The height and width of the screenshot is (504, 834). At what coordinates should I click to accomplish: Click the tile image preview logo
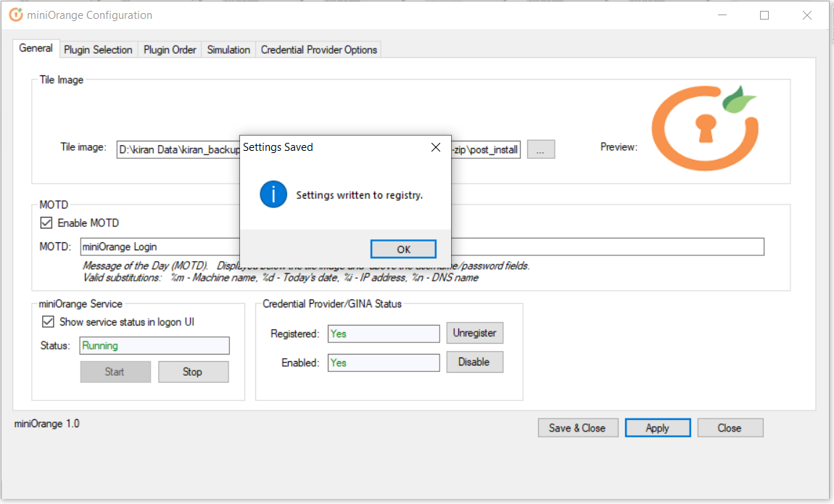[x=706, y=128]
